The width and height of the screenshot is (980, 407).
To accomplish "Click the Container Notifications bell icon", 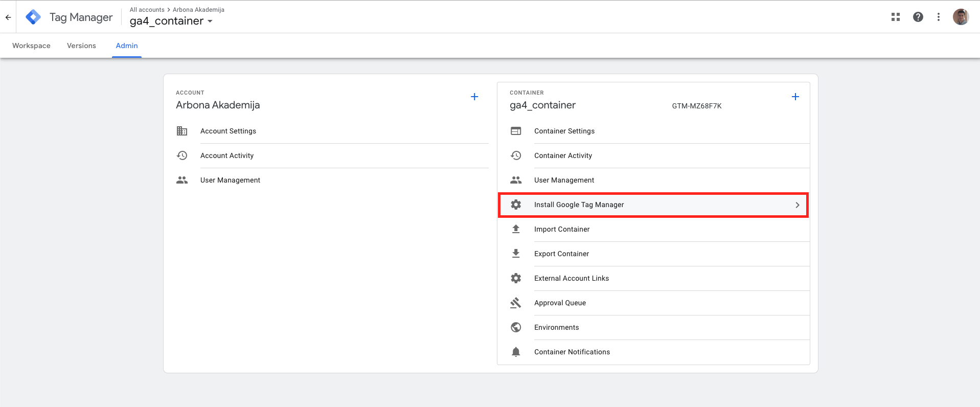I will coord(516,352).
